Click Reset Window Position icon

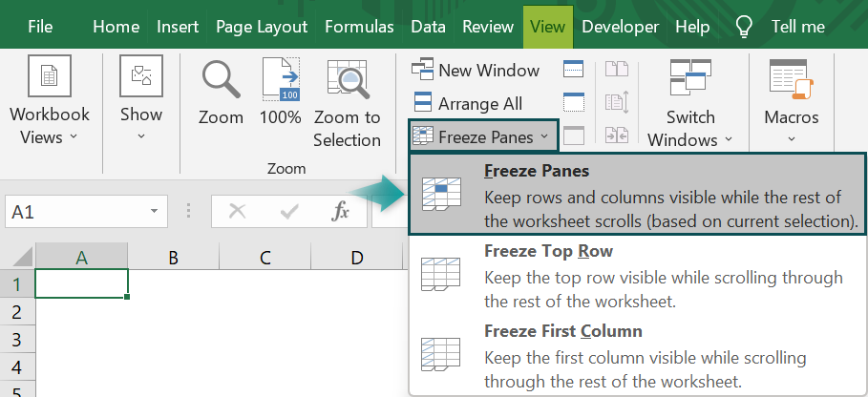tap(617, 136)
